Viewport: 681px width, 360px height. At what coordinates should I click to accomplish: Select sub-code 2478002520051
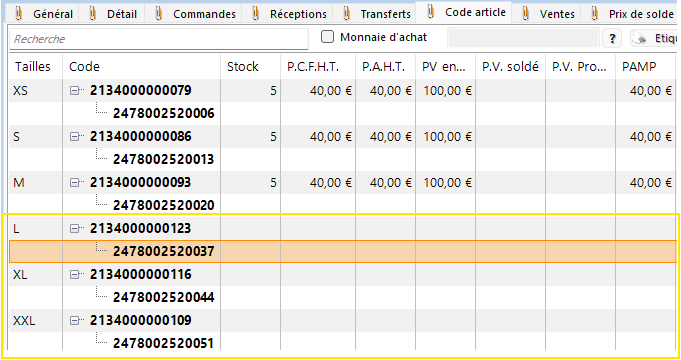164,343
